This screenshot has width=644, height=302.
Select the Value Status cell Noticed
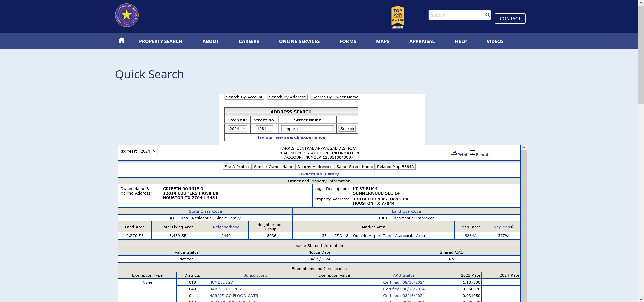(x=186, y=259)
